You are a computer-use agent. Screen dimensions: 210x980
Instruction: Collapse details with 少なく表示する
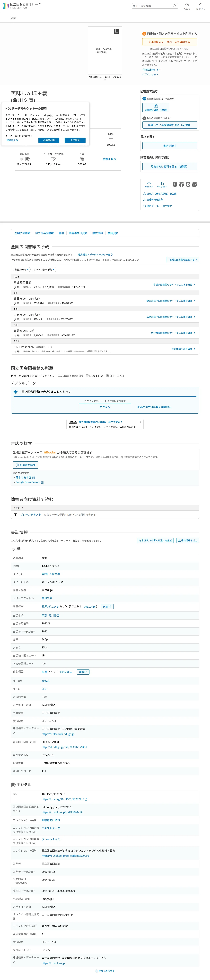[105, 971]
